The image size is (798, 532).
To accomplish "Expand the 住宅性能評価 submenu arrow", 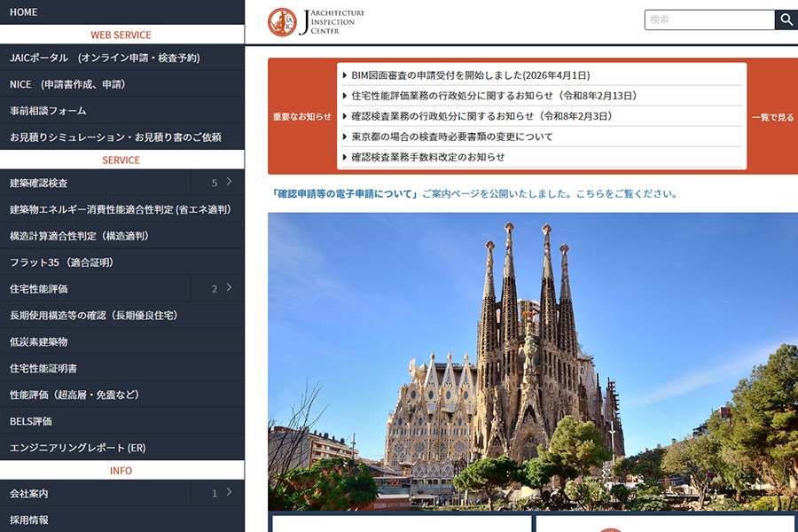I will click(x=229, y=288).
